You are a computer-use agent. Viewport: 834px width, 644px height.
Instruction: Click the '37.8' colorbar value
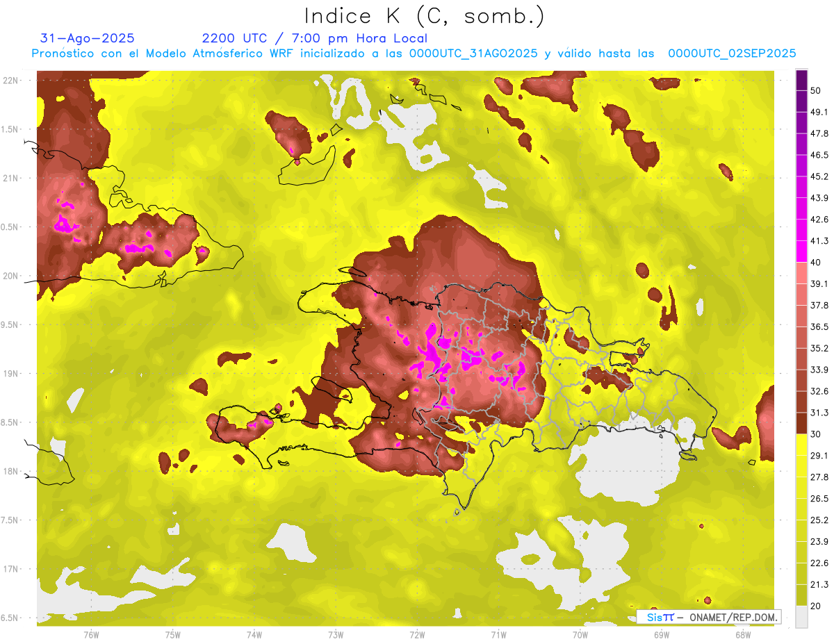(819, 305)
